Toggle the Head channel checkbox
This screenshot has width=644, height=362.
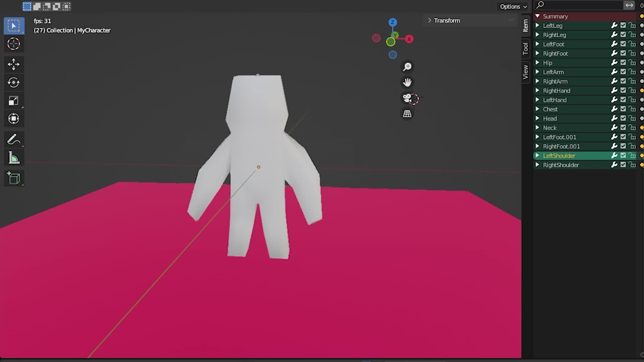623,118
